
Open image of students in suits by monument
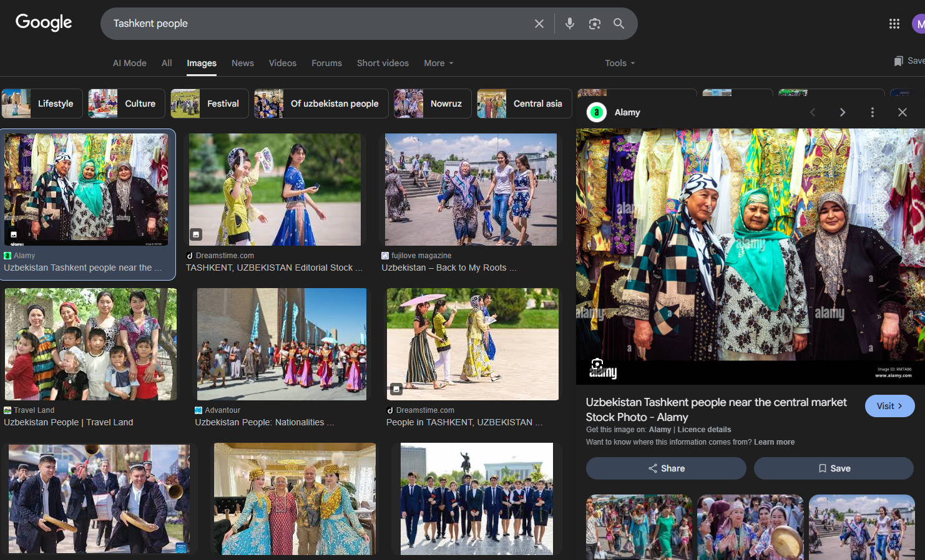tap(477, 499)
